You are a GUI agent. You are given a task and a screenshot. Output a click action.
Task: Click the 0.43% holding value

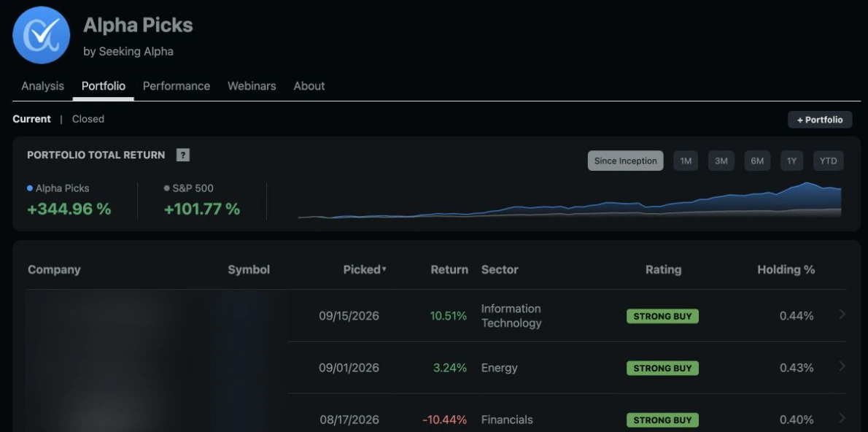pos(797,368)
